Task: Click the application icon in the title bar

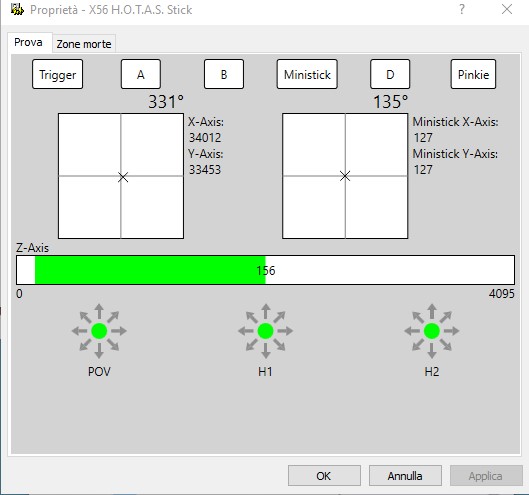Action: click(x=17, y=9)
